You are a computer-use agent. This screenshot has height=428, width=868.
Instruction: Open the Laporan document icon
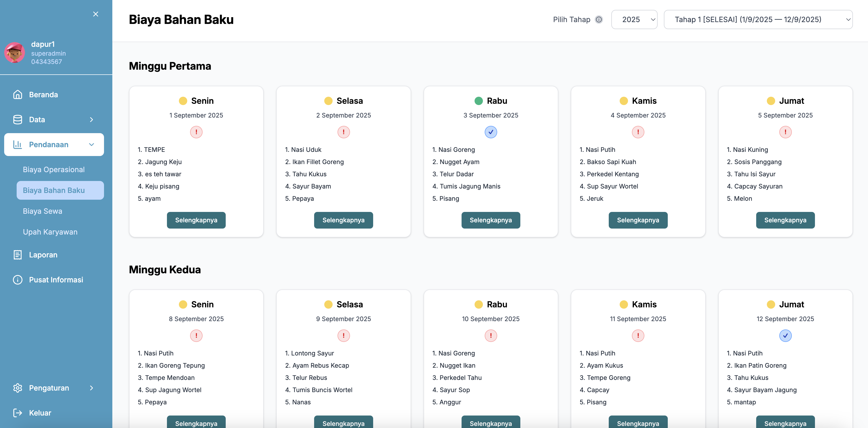18,255
